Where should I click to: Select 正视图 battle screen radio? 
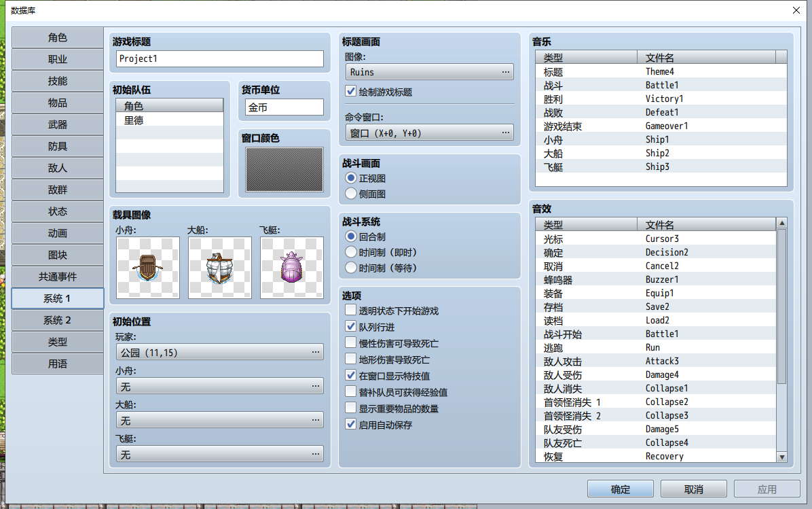(x=351, y=178)
